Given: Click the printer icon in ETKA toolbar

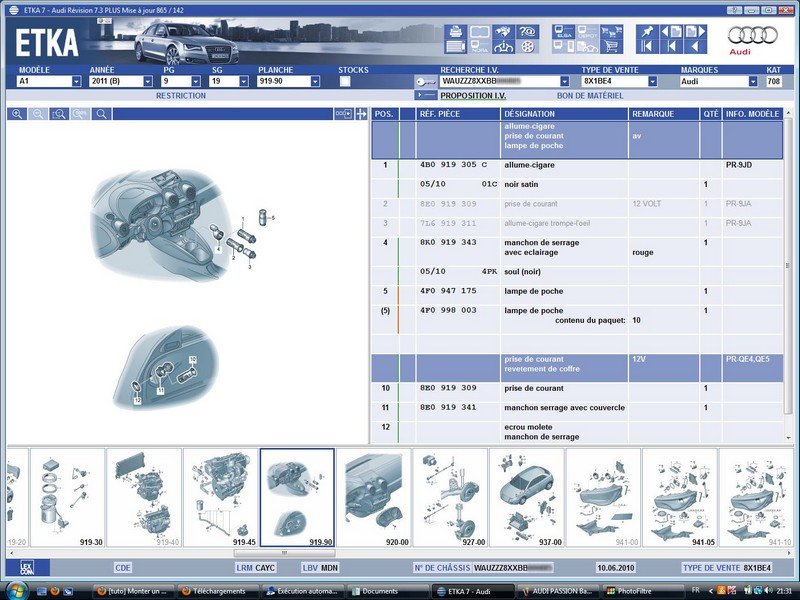Looking at the screenshot, I should click(x=455, y=32).
